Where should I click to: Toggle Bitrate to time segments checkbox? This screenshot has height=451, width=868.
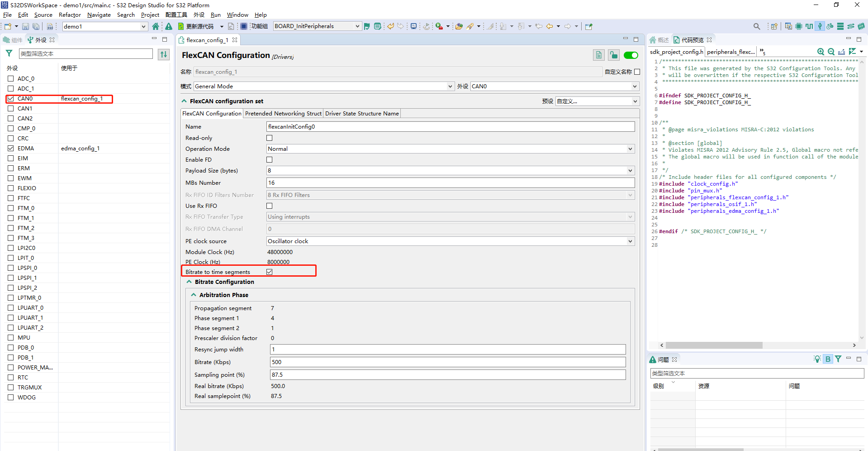[270, 272]
